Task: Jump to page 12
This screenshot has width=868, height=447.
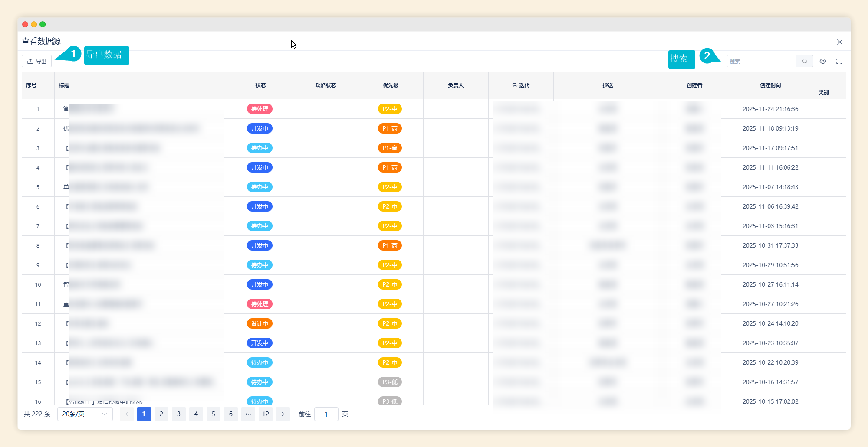Action: (266, 414)
